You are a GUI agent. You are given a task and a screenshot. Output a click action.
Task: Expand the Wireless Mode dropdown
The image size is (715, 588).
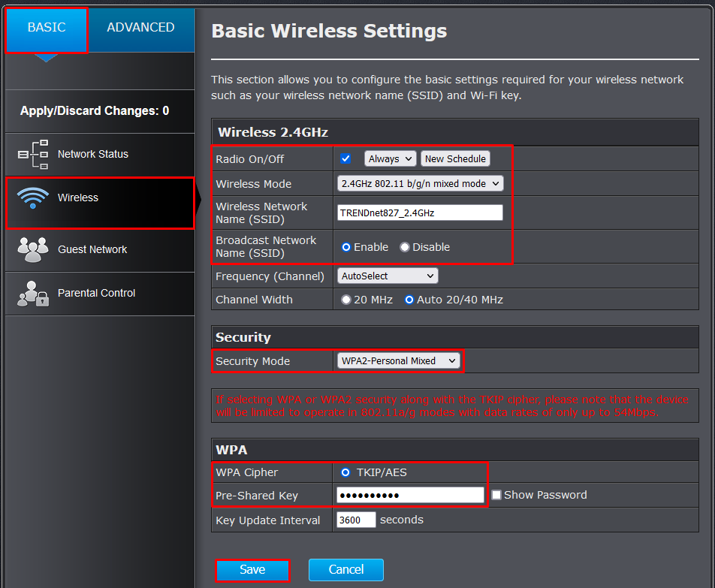pos(420,183)
